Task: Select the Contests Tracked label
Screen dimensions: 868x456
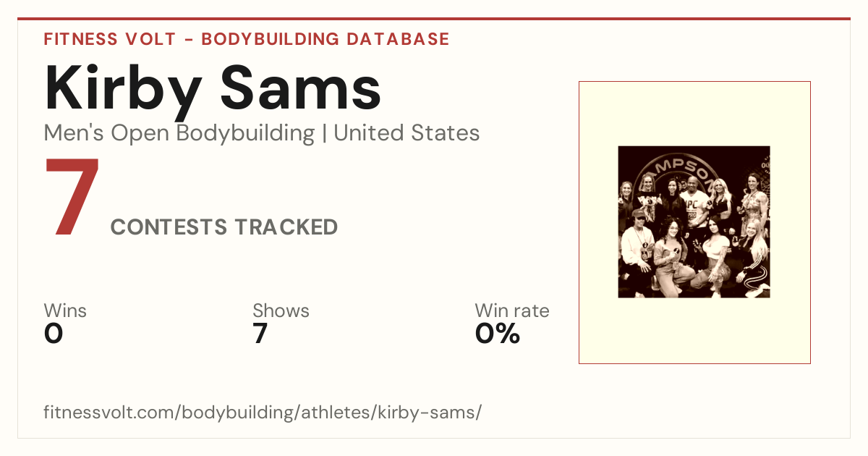Action: point(224,227)
